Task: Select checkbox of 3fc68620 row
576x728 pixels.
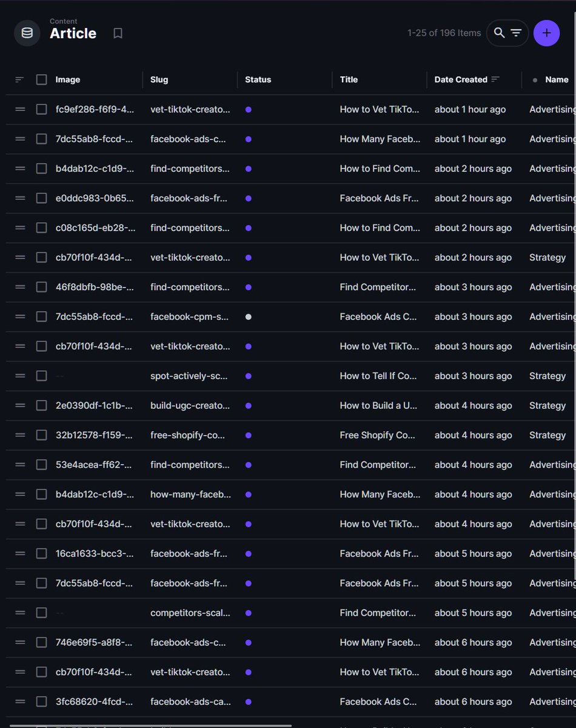Action: (x=41, y=701)
